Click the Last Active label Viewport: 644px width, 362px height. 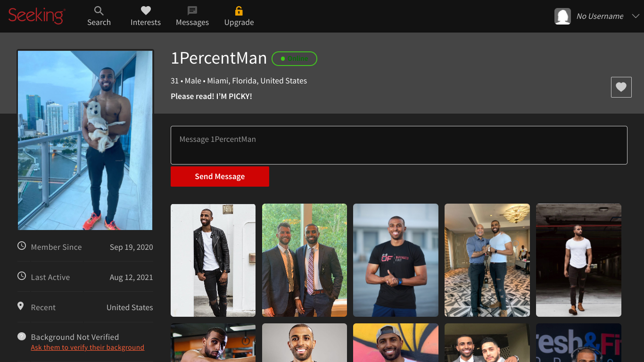pyautogui.click(x=50, y=277)
